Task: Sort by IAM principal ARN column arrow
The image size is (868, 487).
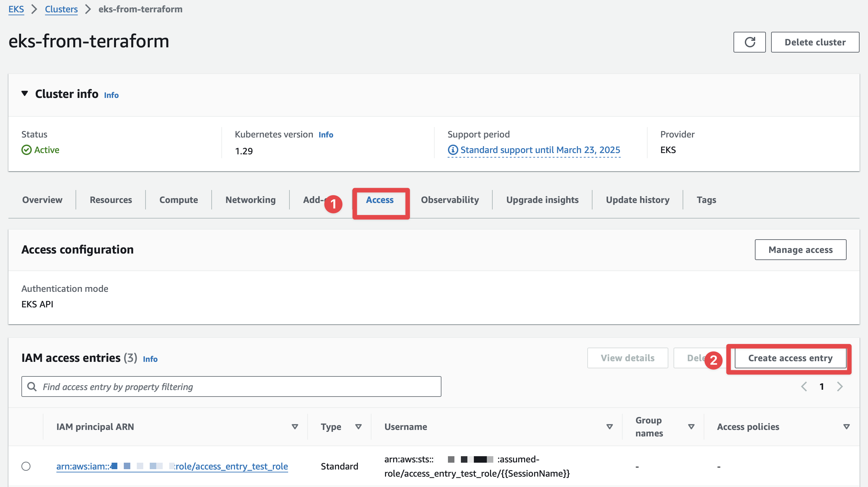Action: pos(295,427)
